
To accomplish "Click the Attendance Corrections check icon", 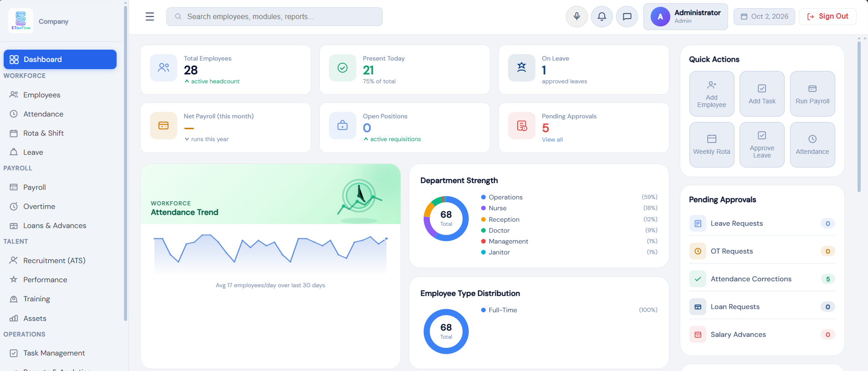I will click(x=698, y=279).
